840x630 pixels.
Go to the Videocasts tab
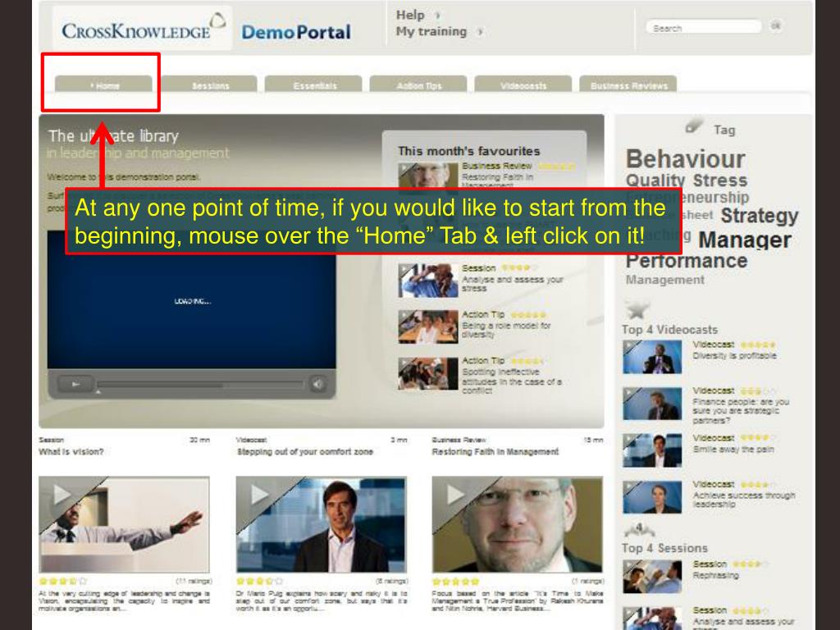pyautogui.click(x=523, y=84)
